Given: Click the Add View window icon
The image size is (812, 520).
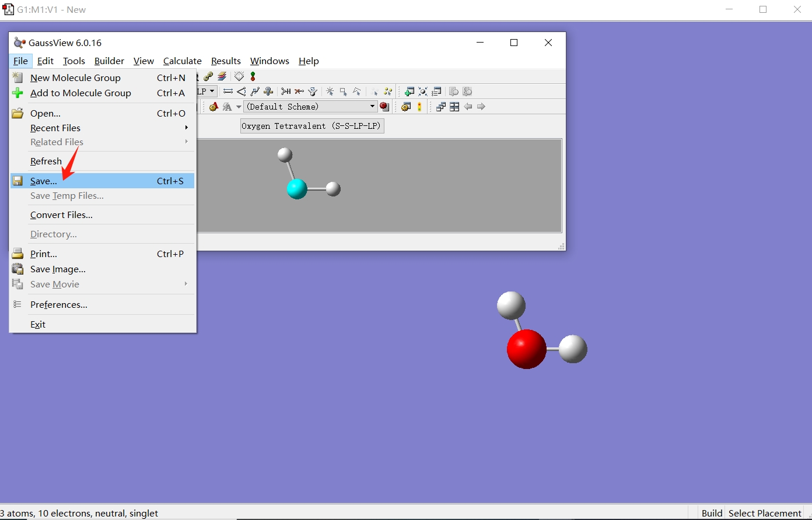Looking at the screenshot, I should [409, 92].
